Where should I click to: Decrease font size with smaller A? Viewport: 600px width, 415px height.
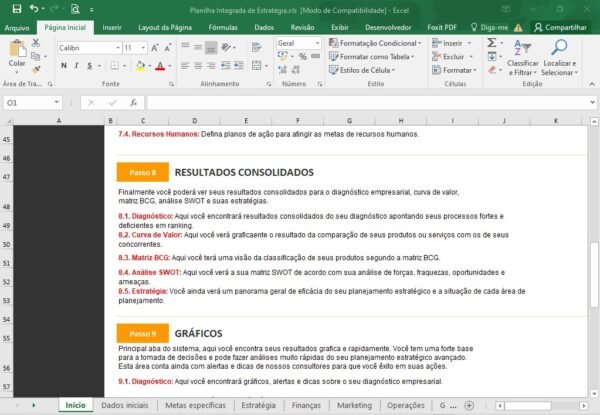[x=168, y=48]
